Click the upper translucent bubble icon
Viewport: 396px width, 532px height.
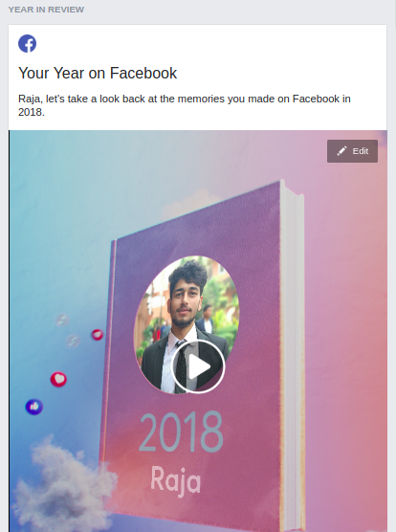click(x=62, y=320)
